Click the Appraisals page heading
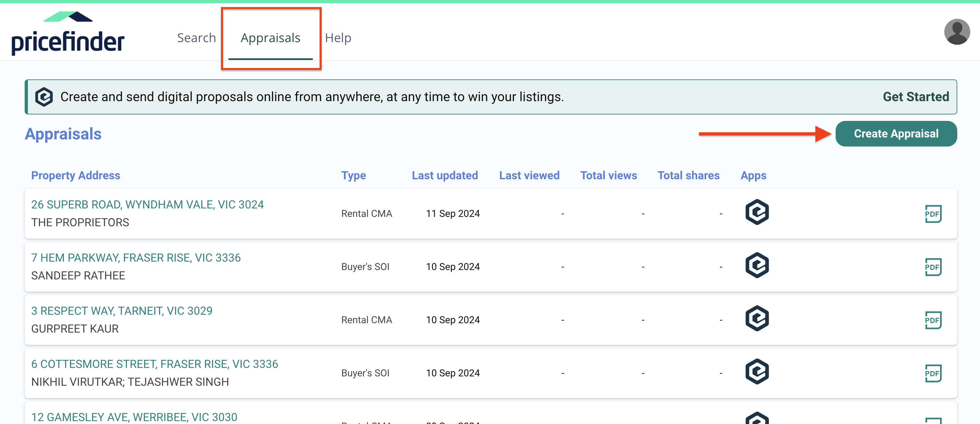This screenshot has height=424, width=980. pyautogui.click(x=63, y=134)
